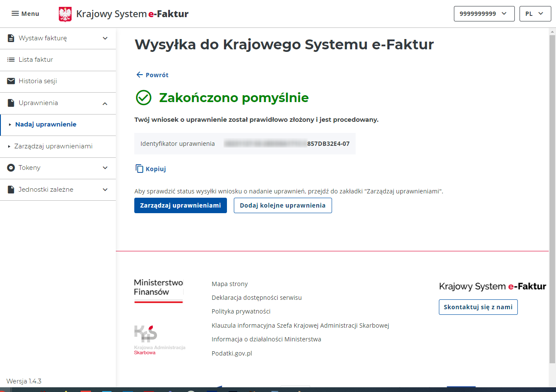Open the PL language dropdown

point(535,14)
